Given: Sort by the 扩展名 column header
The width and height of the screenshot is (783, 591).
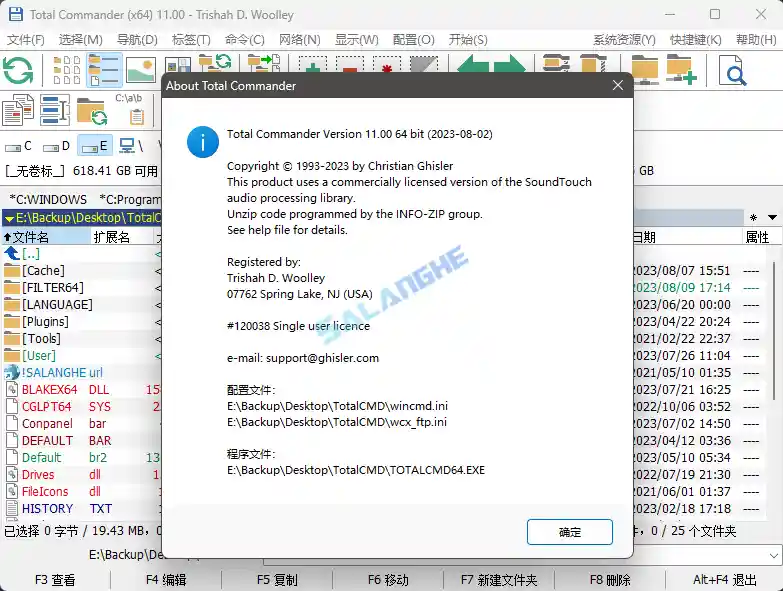Looking at the screenshot, I should pyautogui.click(x=122, y=237).
